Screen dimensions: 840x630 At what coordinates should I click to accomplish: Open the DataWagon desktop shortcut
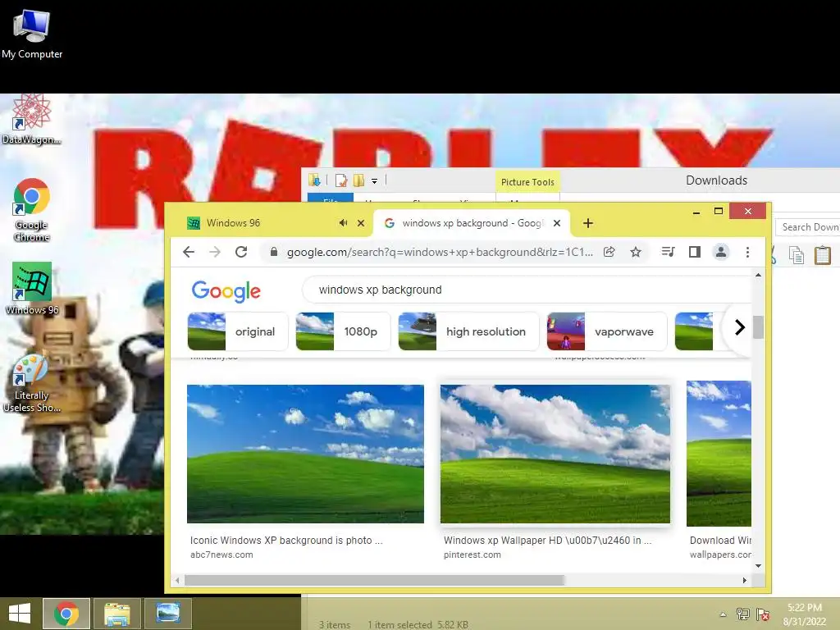pos(31,119)
